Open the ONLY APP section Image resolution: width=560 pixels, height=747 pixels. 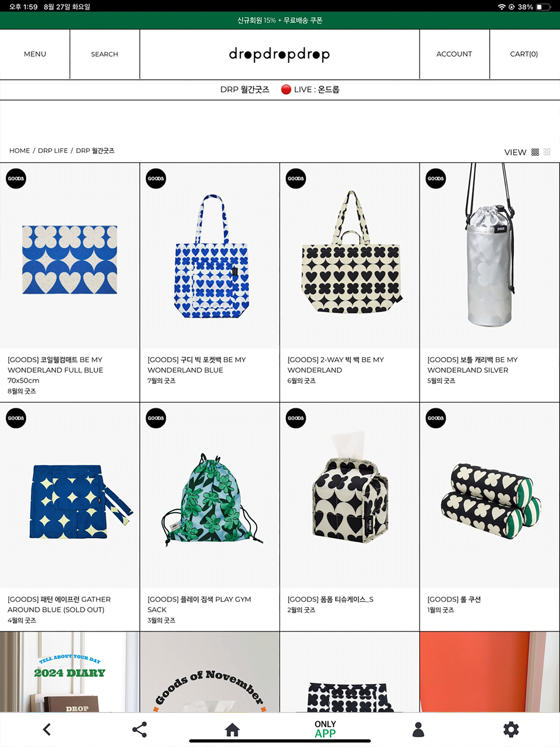point(325,729)
